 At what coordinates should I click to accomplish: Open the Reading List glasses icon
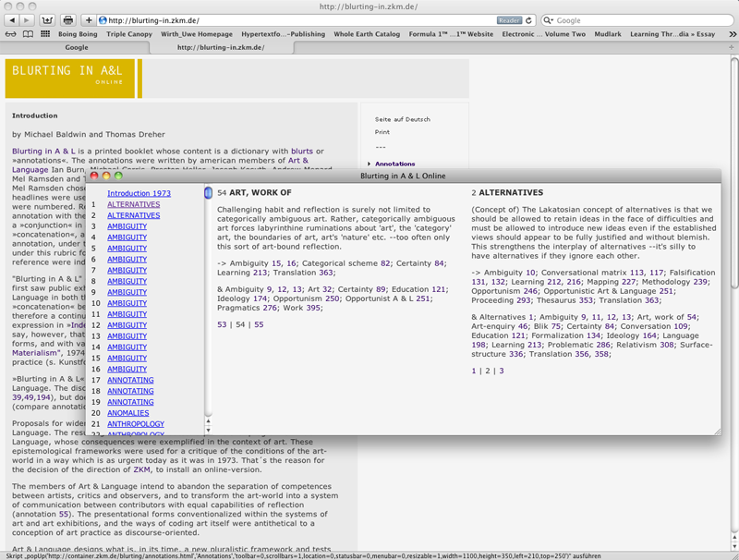tap(11, 34)
